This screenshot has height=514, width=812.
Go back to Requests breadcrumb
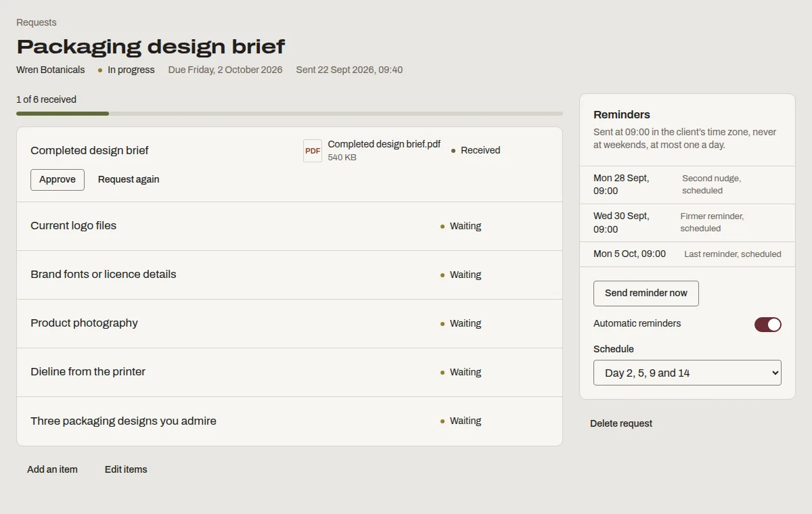click(x=37, y=22)
